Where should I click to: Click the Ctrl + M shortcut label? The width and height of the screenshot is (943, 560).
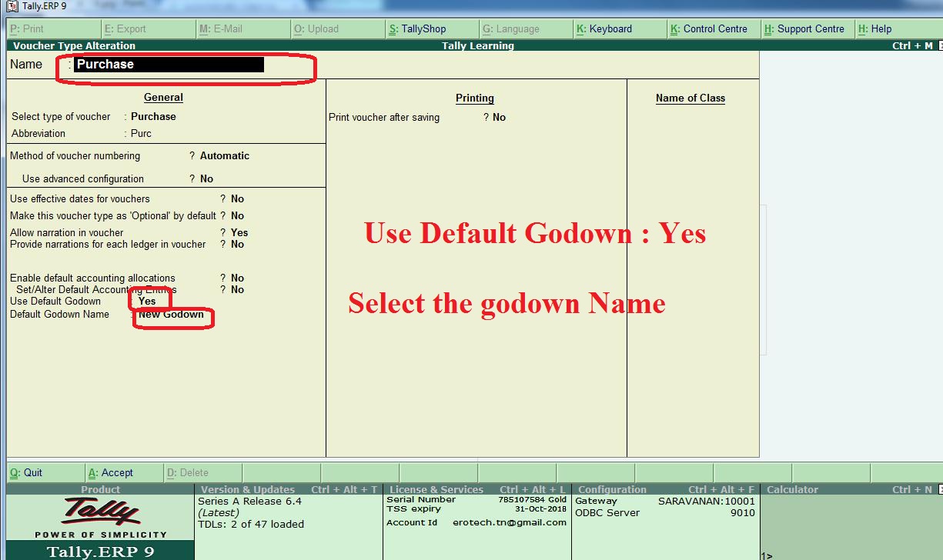pos(912,46)
